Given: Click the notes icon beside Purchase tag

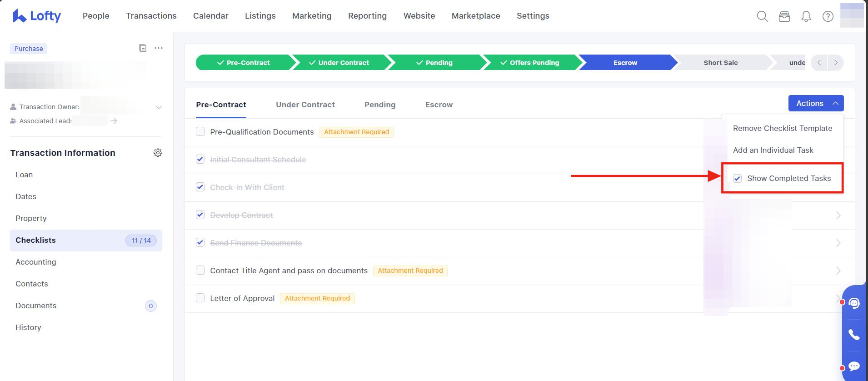Looking at the screenshot, I should 143,48.
